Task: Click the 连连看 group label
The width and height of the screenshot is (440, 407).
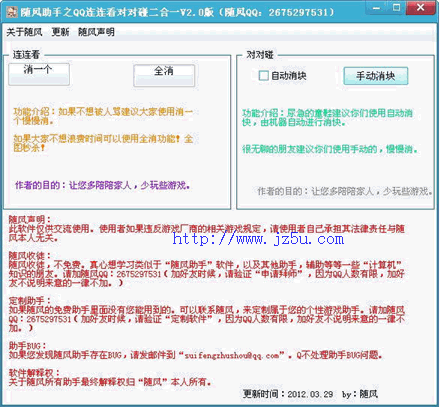Action: coord(26,54)
